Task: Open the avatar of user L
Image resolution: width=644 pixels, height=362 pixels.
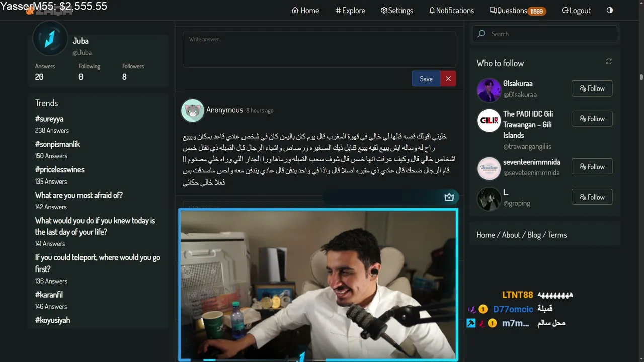Action: click(x=489, y=199)
